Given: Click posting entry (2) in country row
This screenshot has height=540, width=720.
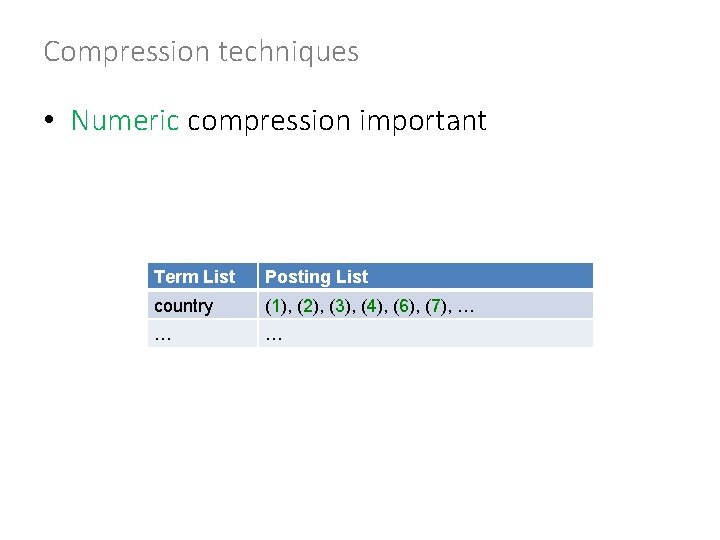Looking at the screenshot, I should point(308,306).
